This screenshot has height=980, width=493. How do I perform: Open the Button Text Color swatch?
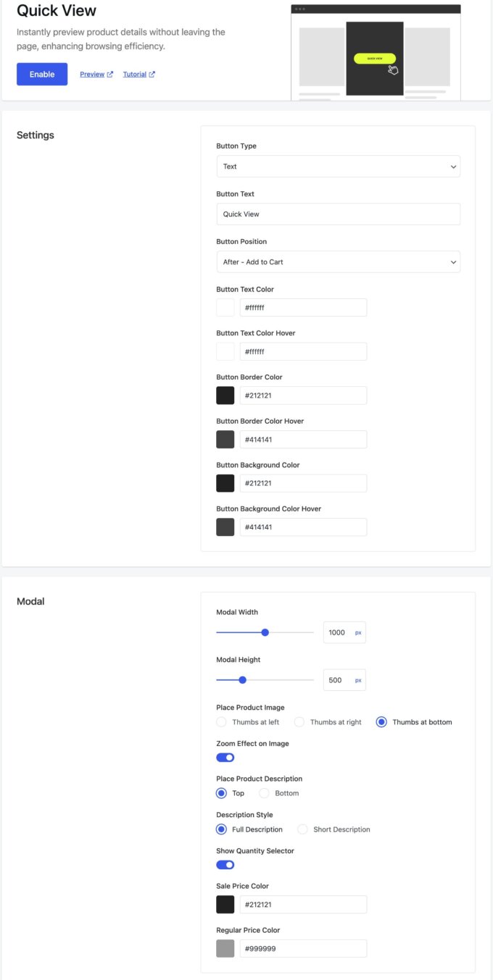click(225, 307)
